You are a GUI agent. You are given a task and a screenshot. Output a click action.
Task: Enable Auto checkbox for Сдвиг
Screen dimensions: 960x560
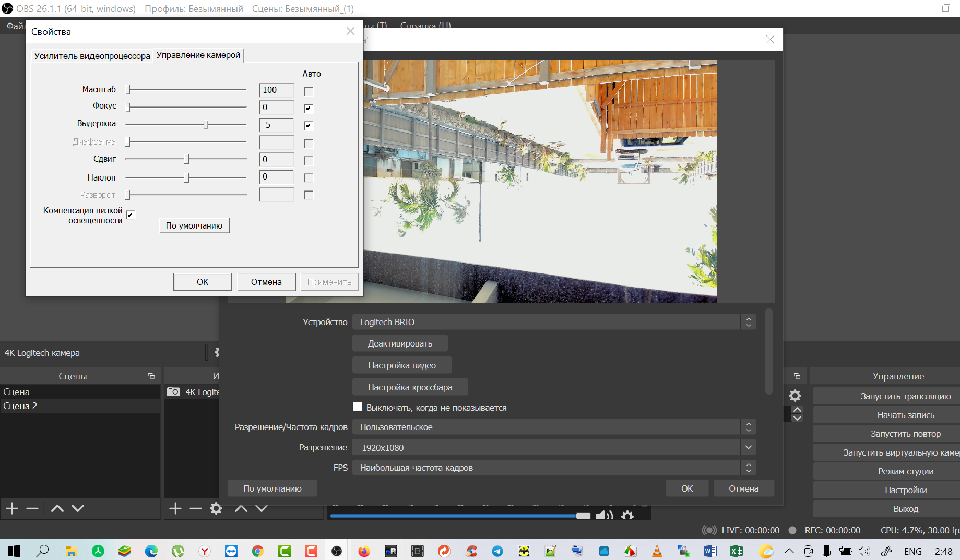pos(309,160)
